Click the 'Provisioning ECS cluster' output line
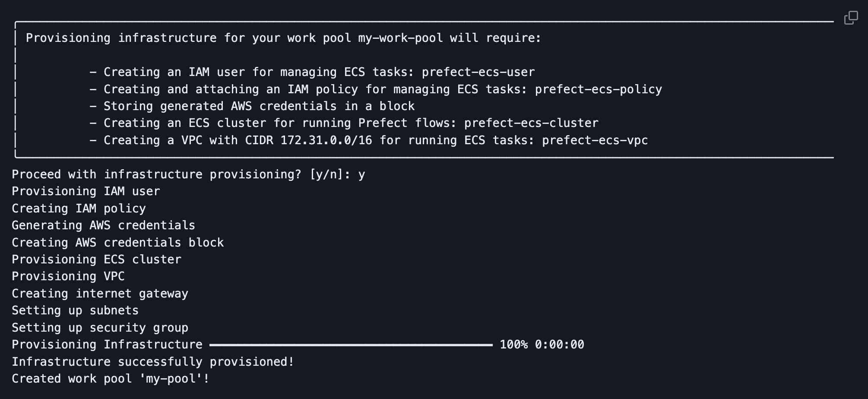 coord(96,260)
